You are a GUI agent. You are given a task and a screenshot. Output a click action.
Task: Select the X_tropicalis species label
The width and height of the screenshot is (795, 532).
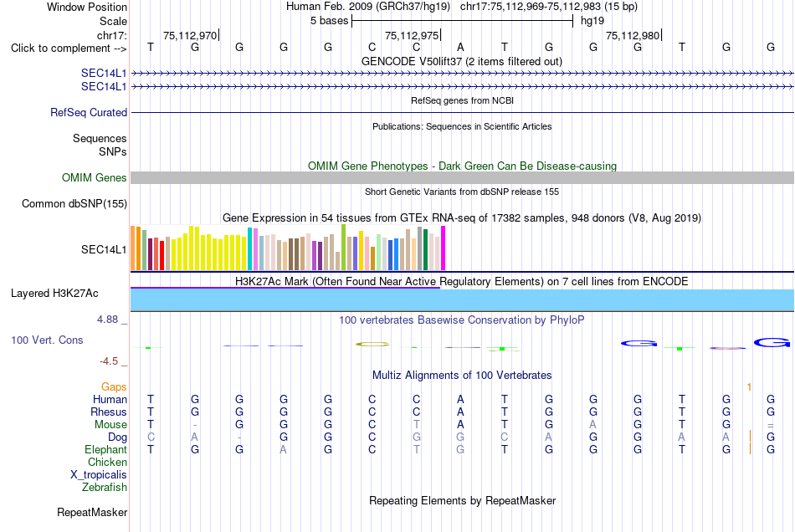click(x=99, y=475)
